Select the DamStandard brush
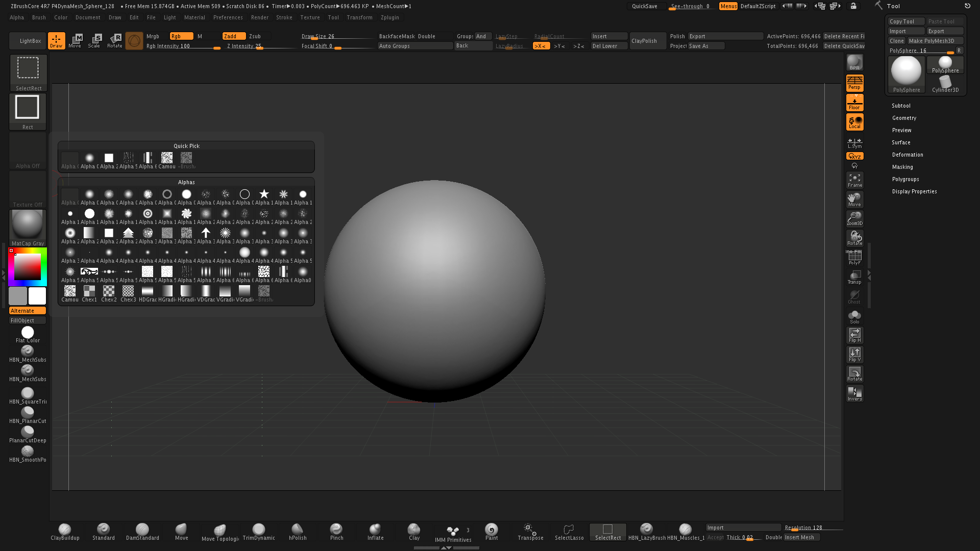This screenshot has width=980, height=551. pos(142,531)
